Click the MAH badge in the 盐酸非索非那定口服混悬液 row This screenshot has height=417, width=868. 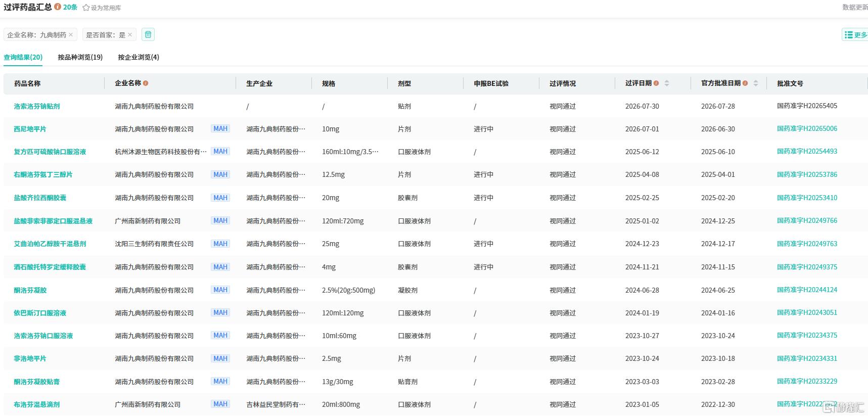click(x=220, y=221)
